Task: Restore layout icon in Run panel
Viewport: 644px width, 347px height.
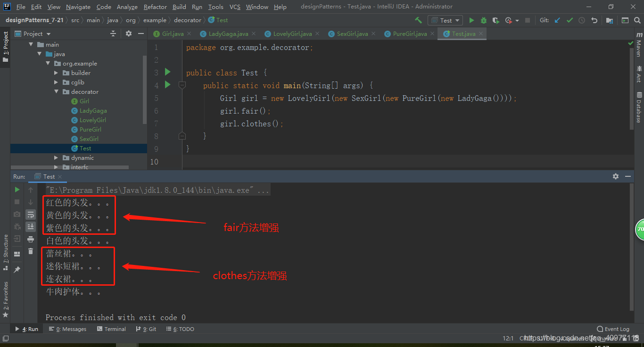Action: tap(17, 254)
